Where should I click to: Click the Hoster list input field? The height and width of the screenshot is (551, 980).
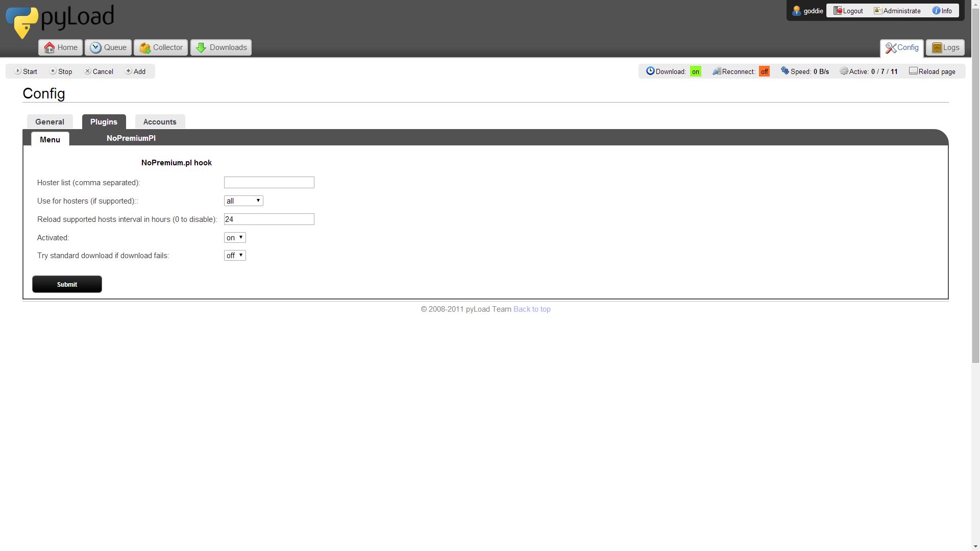(x=269, y=182)
